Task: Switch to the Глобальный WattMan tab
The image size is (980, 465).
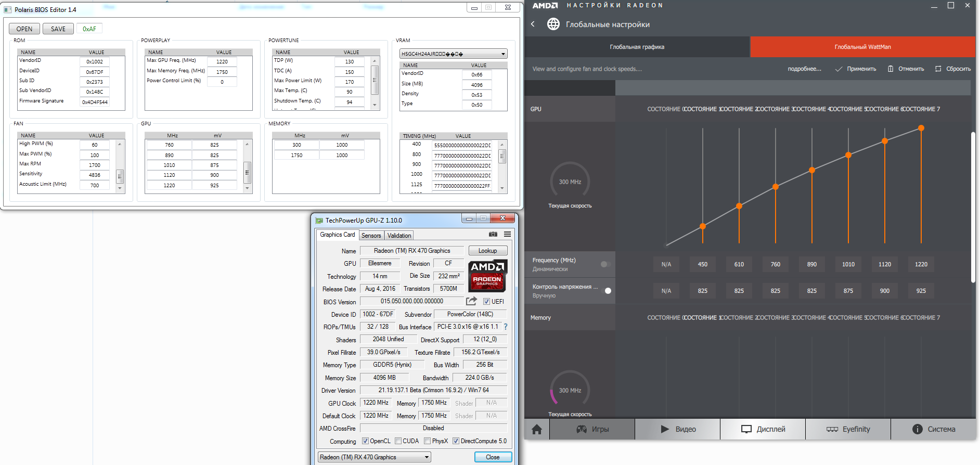Action: click(x=863, y=47)
